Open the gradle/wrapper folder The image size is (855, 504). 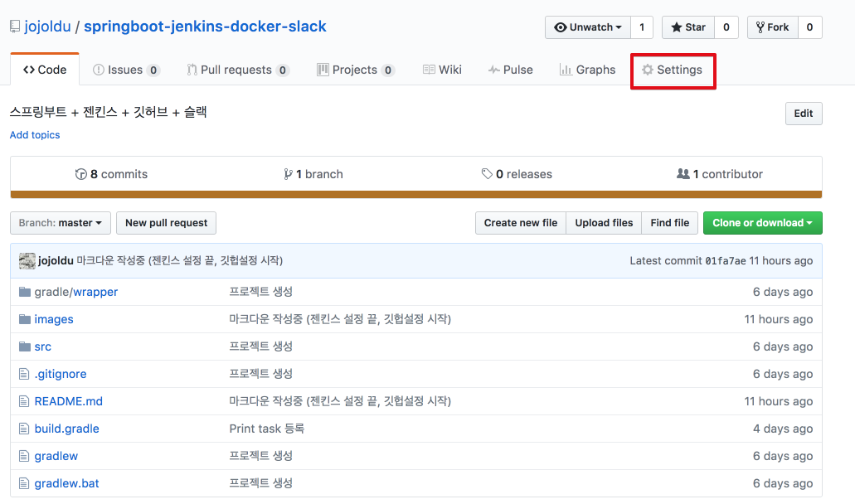point(75,292)
